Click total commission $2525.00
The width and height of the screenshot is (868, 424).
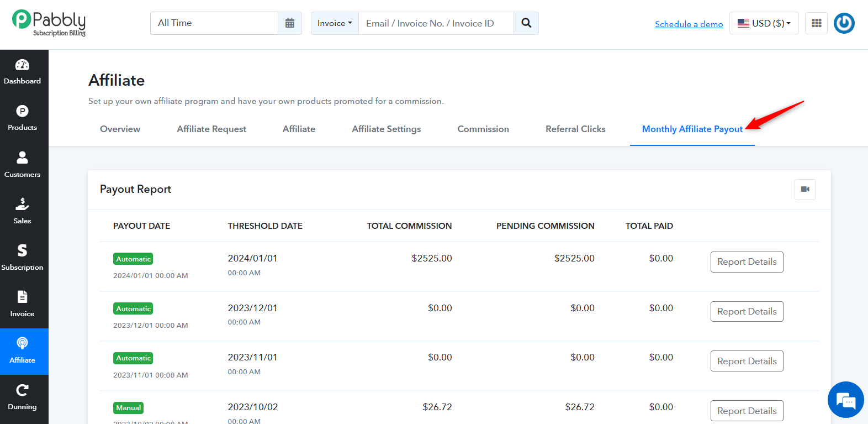(x=432, y=258)
